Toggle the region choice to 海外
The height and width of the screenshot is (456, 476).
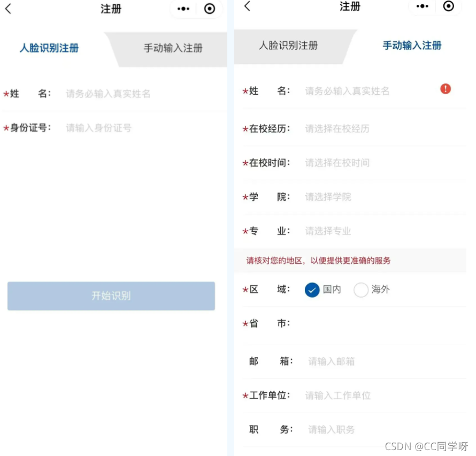click(362, 290)
